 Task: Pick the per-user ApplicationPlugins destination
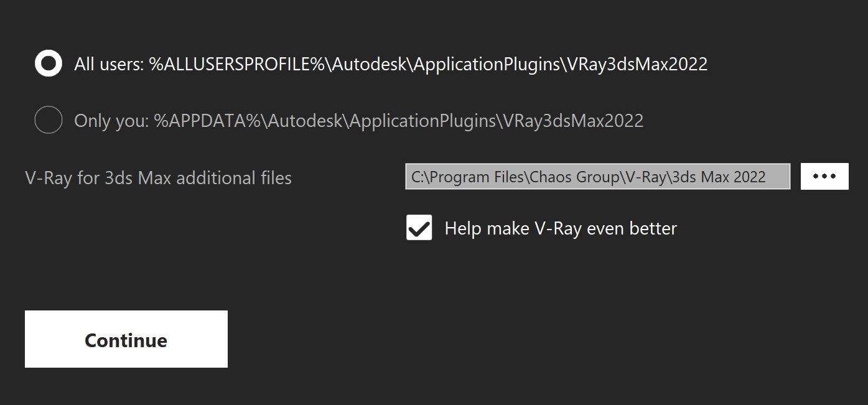point(48,120)
